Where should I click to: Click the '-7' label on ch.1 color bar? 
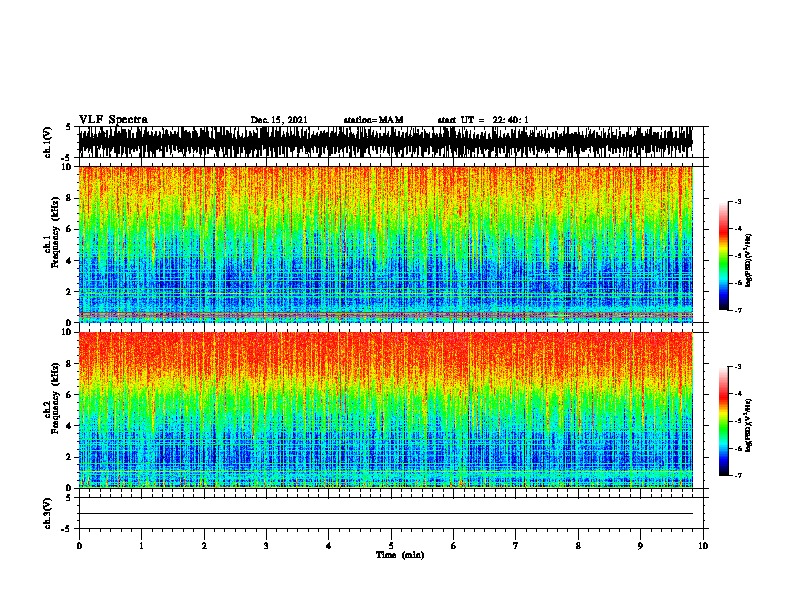coord(738,310)
